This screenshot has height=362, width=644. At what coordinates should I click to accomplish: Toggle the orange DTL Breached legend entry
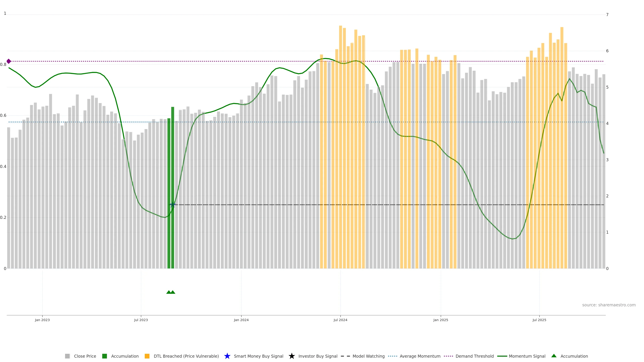pos(147,356)
